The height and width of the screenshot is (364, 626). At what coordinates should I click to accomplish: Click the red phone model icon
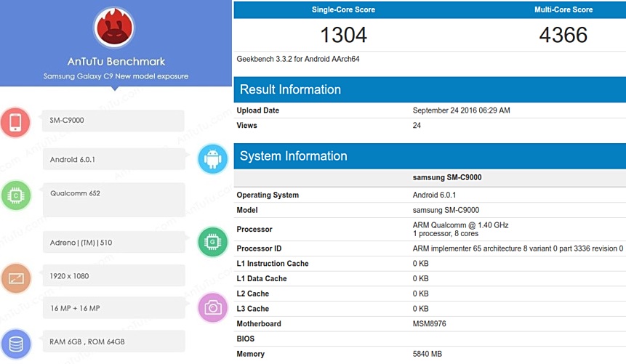coord(15,121)
